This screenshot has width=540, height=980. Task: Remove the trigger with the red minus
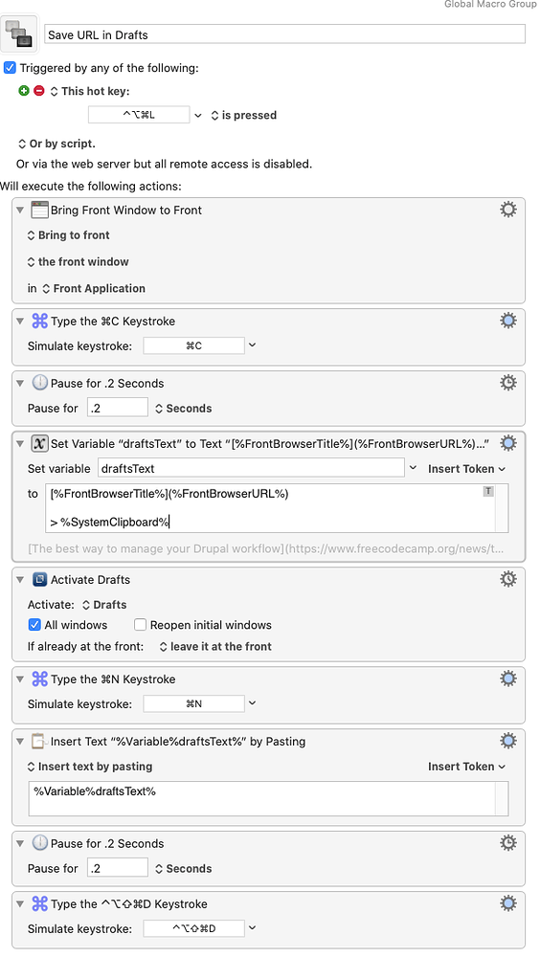click(38, 91)
